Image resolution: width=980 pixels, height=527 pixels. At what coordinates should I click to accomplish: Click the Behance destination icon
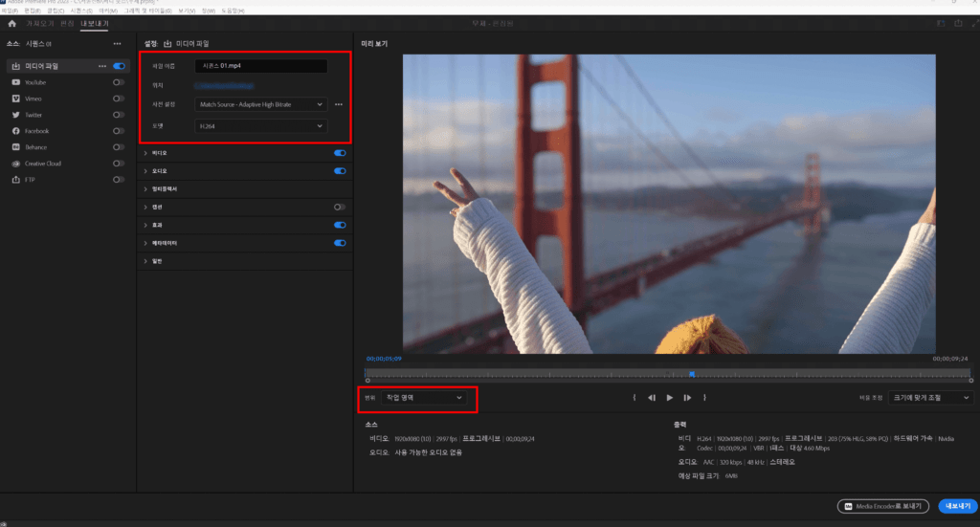pyautogui.click(x=15, y=147)
